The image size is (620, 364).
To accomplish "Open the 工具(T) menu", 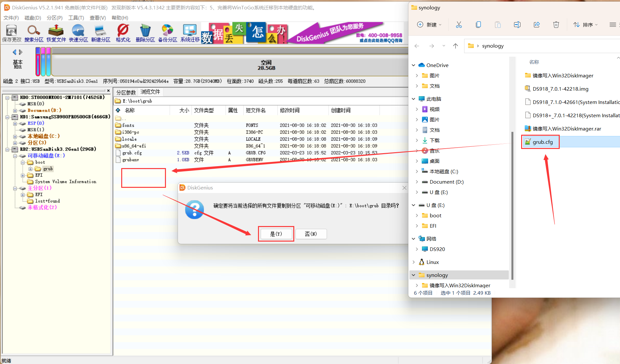I will [76, 18].
